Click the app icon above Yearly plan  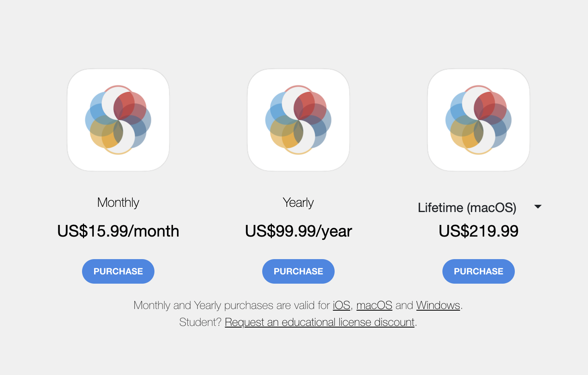pos(298,120)
